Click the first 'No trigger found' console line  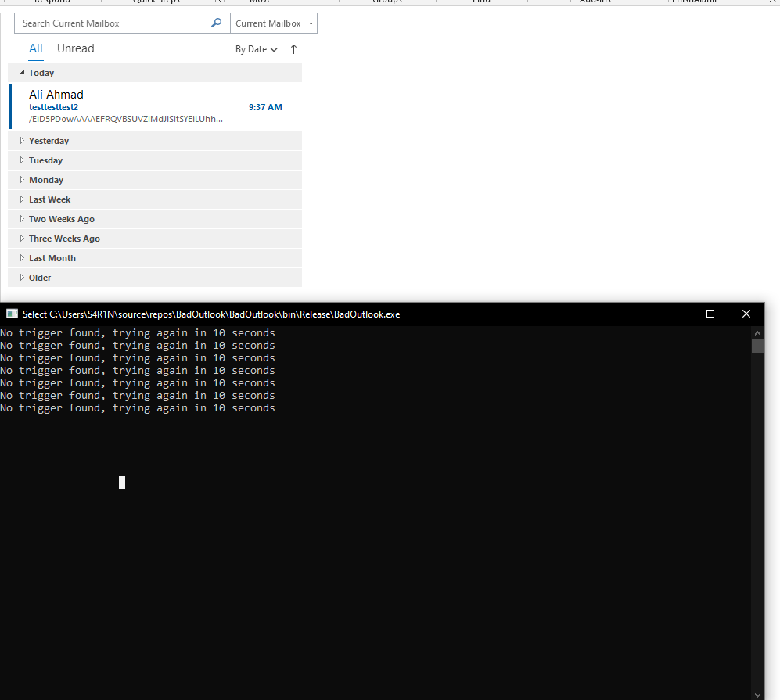[137, 332]
